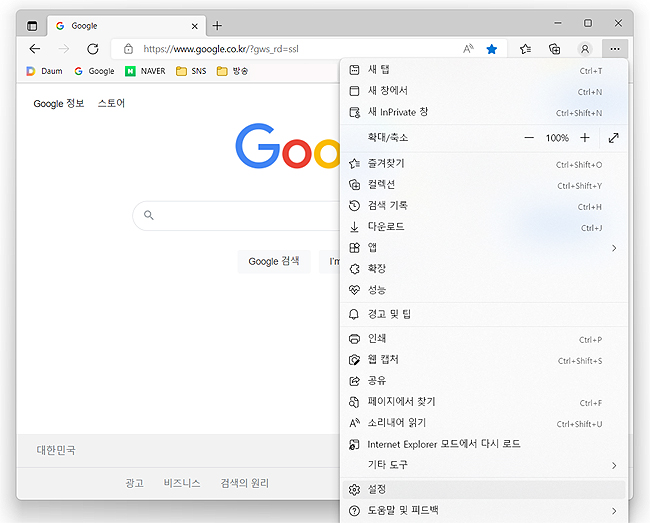Screen dimensions: 650x523
Task: Go back with the back arrow
Action: (x=35, y=49)
